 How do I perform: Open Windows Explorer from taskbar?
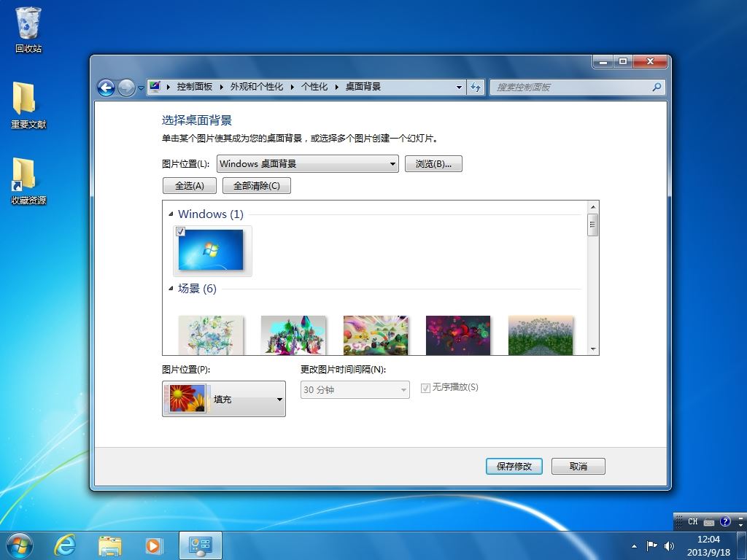click(109, 545)
